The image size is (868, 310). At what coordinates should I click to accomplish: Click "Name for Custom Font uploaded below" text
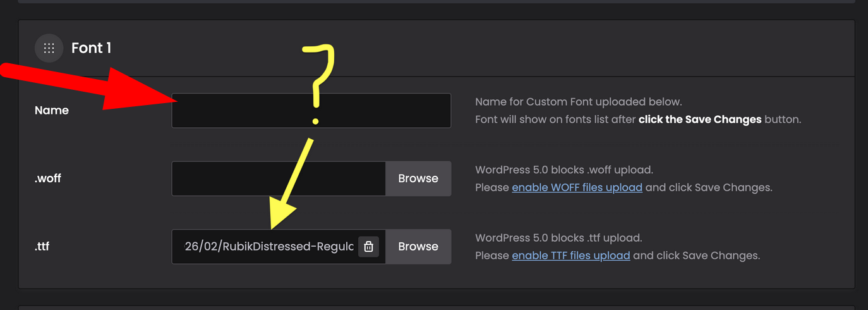[x=579, y=101]
